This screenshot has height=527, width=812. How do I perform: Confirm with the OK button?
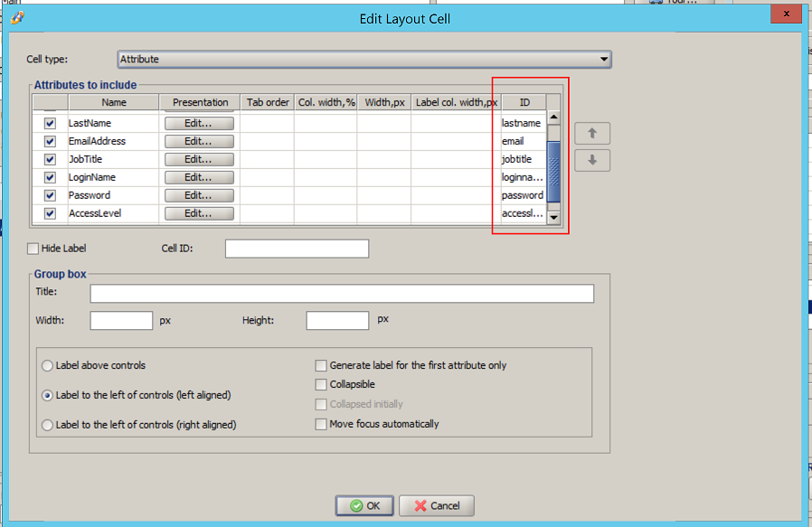tap(364, 506)
